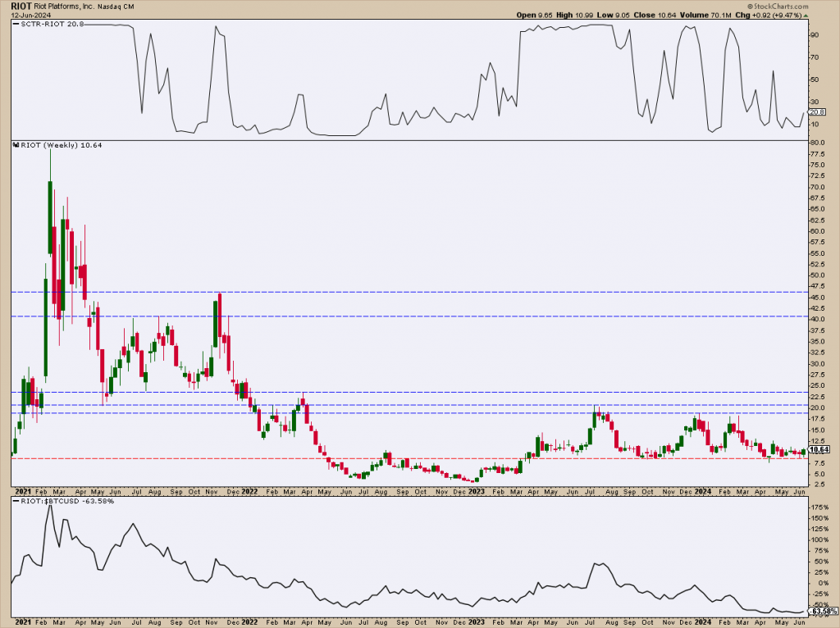Screen dimensions: 840x628
Task: Click the RIOT ticker symbol in the chart header
Action: pos(21,6)
